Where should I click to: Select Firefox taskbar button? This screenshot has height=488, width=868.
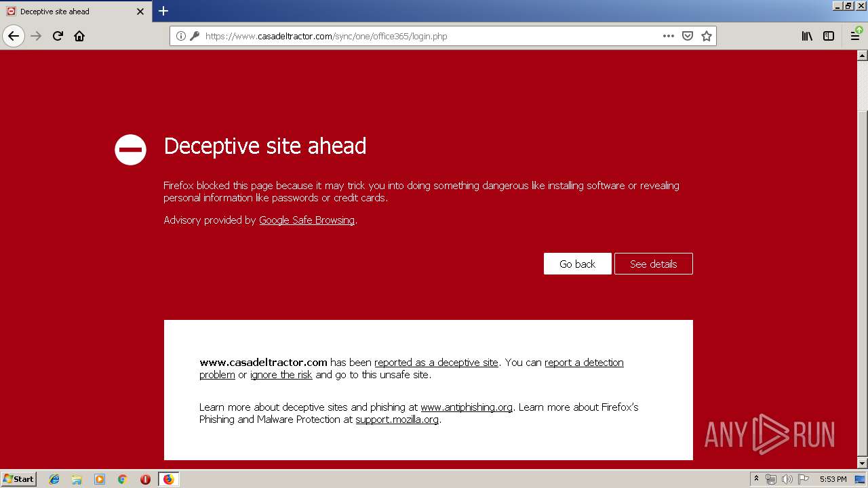168,479
